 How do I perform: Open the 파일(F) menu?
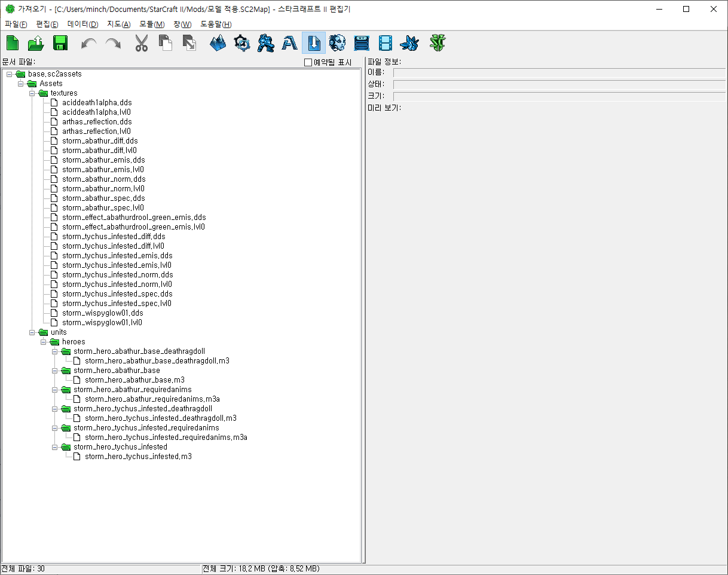pos(16,24)
